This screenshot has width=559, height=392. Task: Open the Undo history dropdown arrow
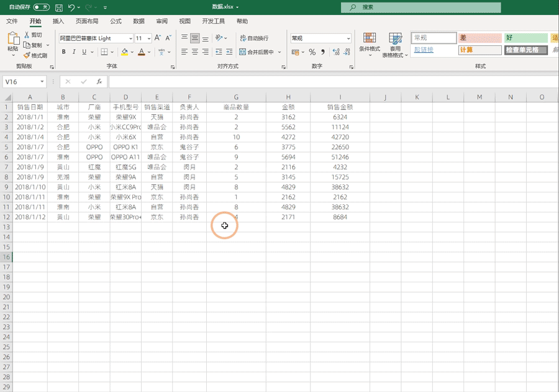tap(79, 7)
